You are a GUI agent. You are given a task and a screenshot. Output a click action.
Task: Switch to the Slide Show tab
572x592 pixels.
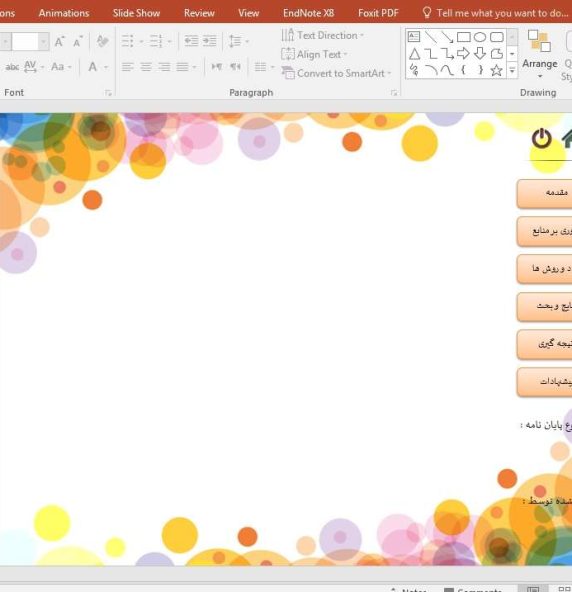pyautogui.click(x=136, y=13)
